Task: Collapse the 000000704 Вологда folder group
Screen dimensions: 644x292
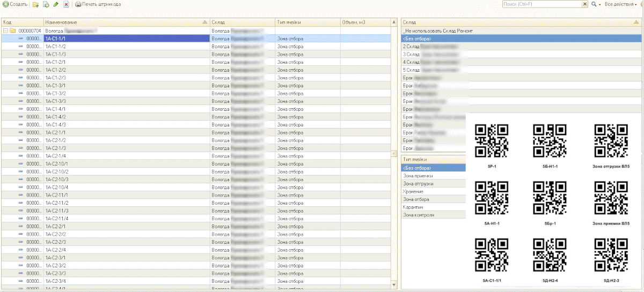Action: [5, 31]
